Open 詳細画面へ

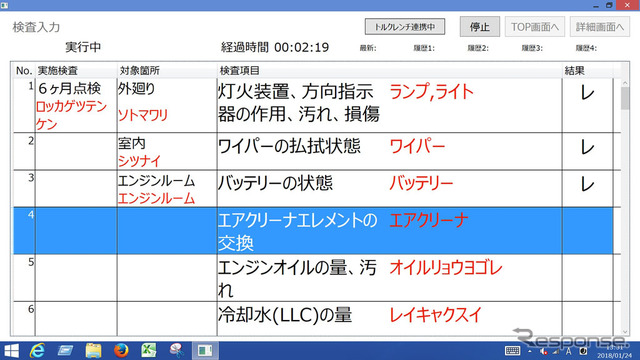click(x=600, y=27)
